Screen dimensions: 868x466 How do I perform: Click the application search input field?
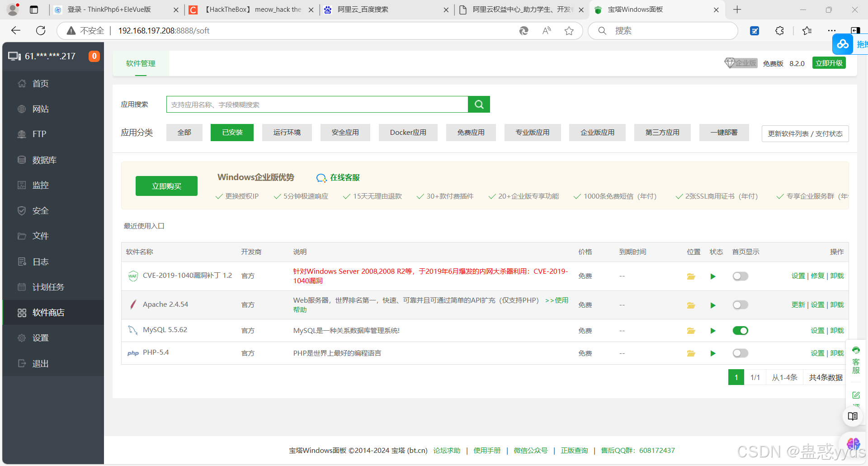(317, 105)
